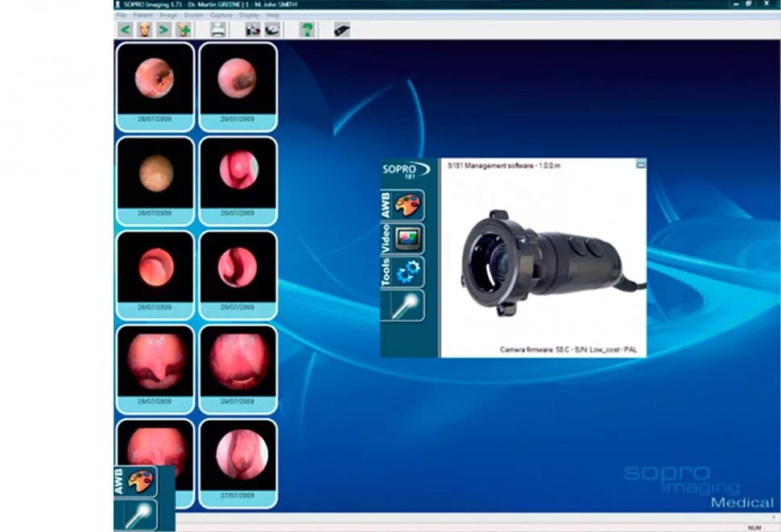
Task: Open help with green question mark icon
Action: (308, 30)
